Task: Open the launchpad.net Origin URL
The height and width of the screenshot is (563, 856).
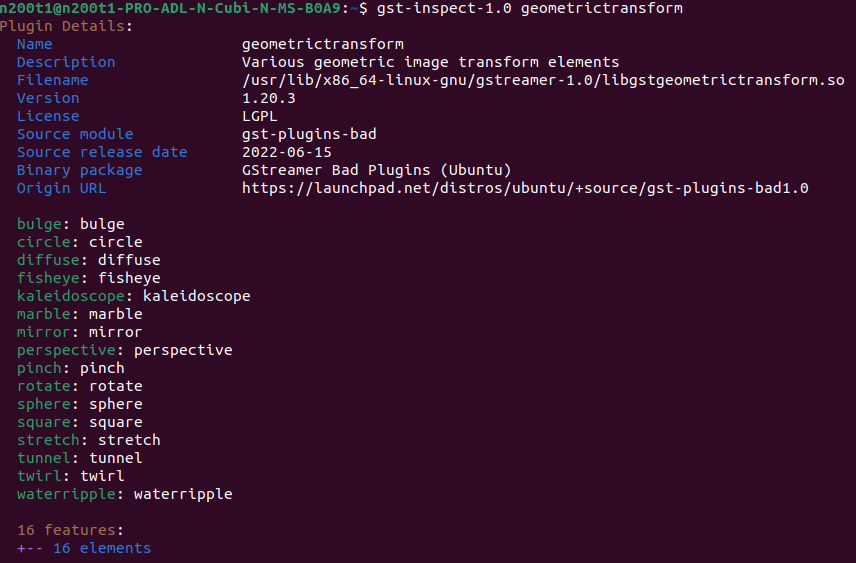Action: pyautogui.click(x=525, y=188)
